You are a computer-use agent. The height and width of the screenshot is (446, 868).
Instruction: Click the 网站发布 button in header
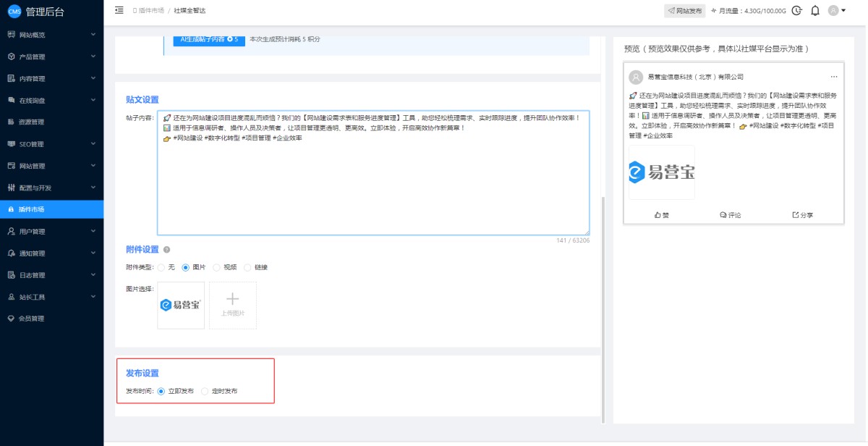click(685, 11)
